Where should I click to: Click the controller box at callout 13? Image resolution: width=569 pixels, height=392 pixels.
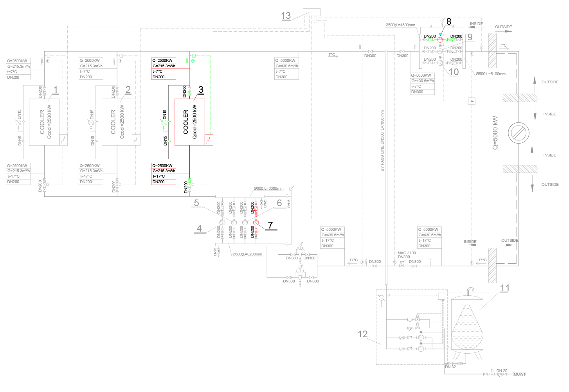[x=312, y=12]
